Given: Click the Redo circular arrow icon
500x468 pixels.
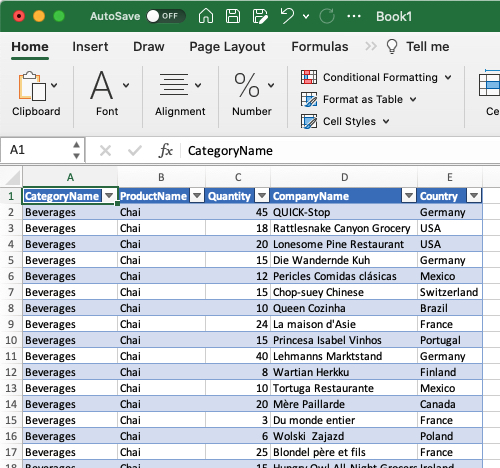Looking at the screenshot, I should coord(327,16).
